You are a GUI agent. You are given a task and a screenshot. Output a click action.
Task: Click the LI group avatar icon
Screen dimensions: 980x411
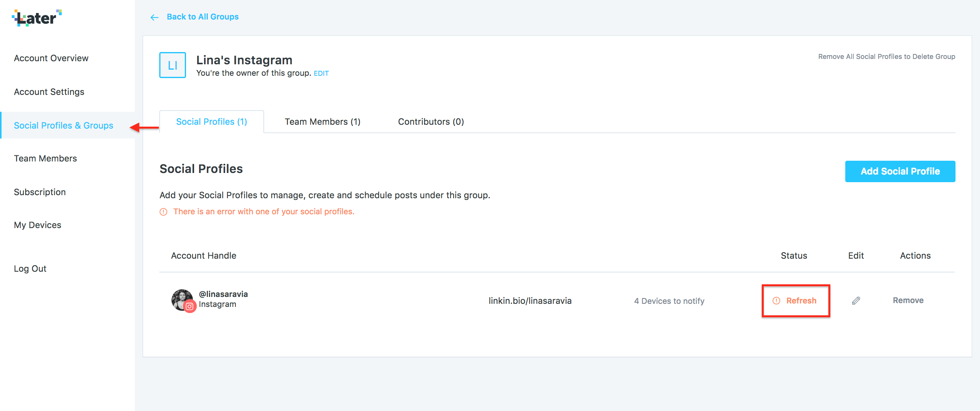[173, 65]
